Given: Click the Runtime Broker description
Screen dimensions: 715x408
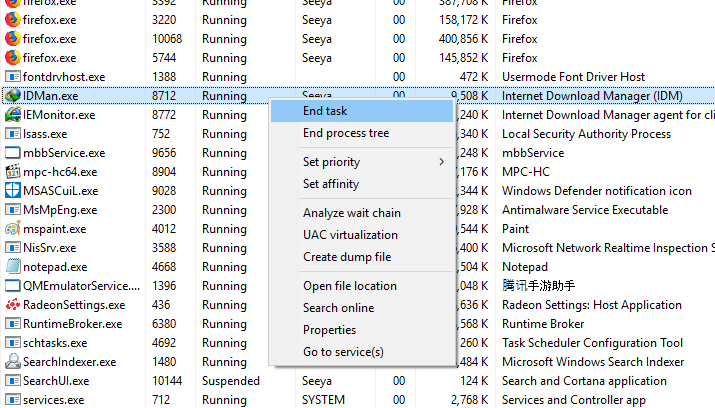Looking at the screenshot, I should point(543,324).
